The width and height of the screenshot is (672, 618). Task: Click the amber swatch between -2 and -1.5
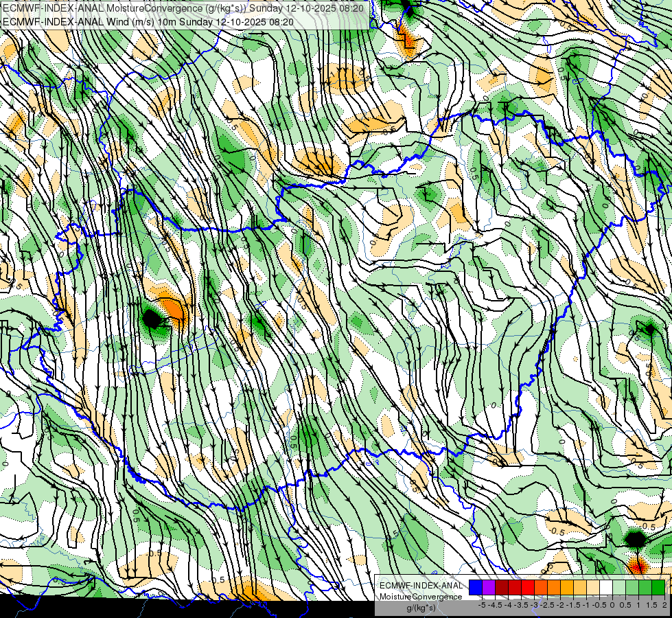coord(567,588)
